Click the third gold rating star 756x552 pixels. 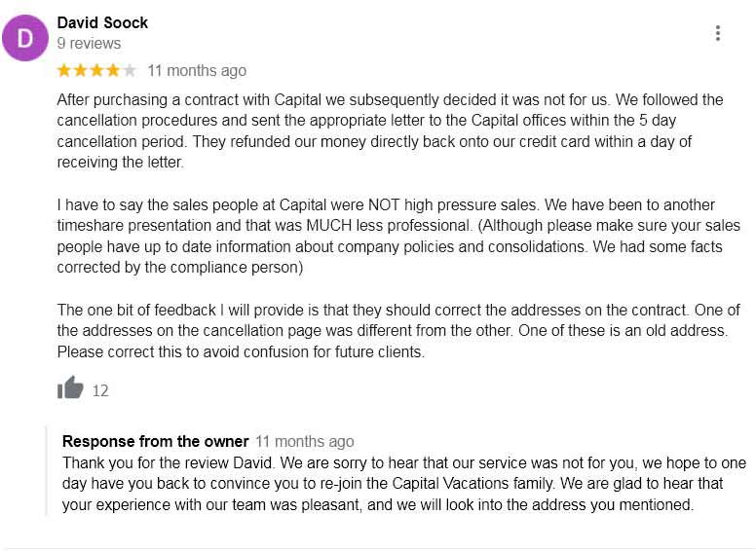[97, 70]
